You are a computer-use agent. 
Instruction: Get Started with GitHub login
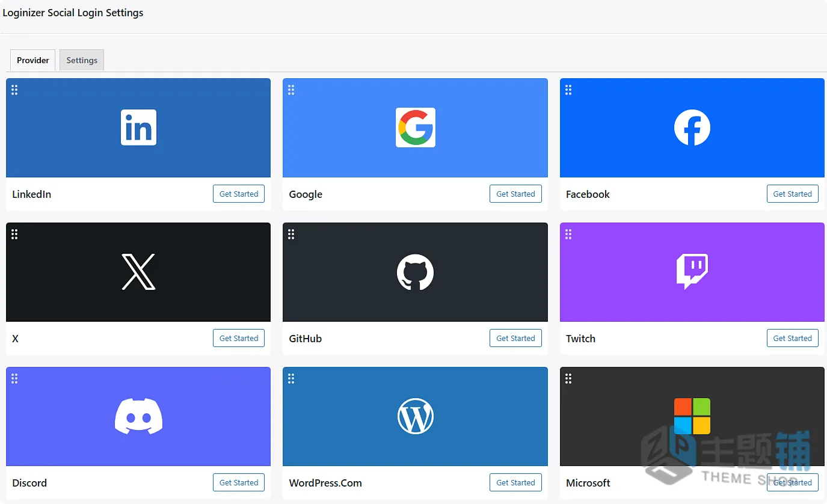[x=515, y=338]
